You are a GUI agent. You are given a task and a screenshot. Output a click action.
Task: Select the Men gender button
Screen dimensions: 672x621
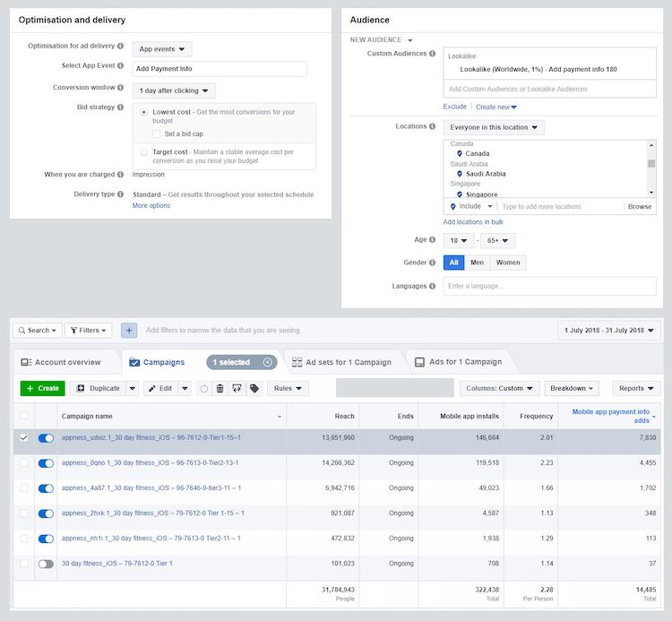(x=477, y=263)
